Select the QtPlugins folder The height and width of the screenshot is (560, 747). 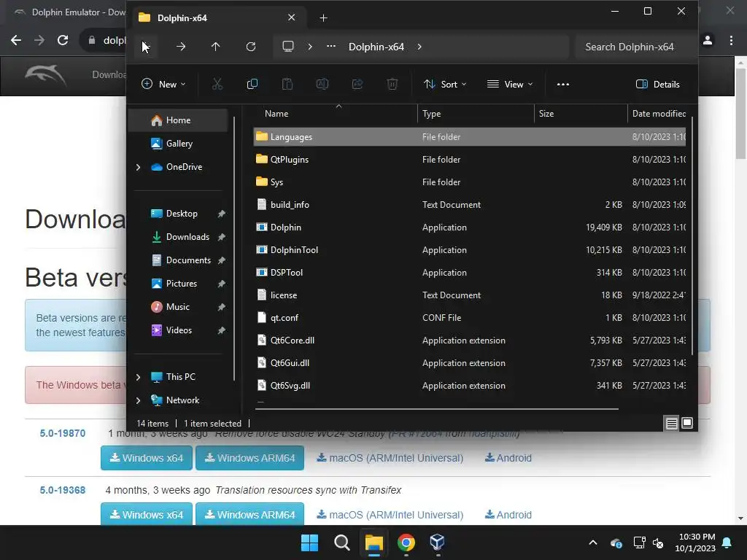[x=469, y=160]
